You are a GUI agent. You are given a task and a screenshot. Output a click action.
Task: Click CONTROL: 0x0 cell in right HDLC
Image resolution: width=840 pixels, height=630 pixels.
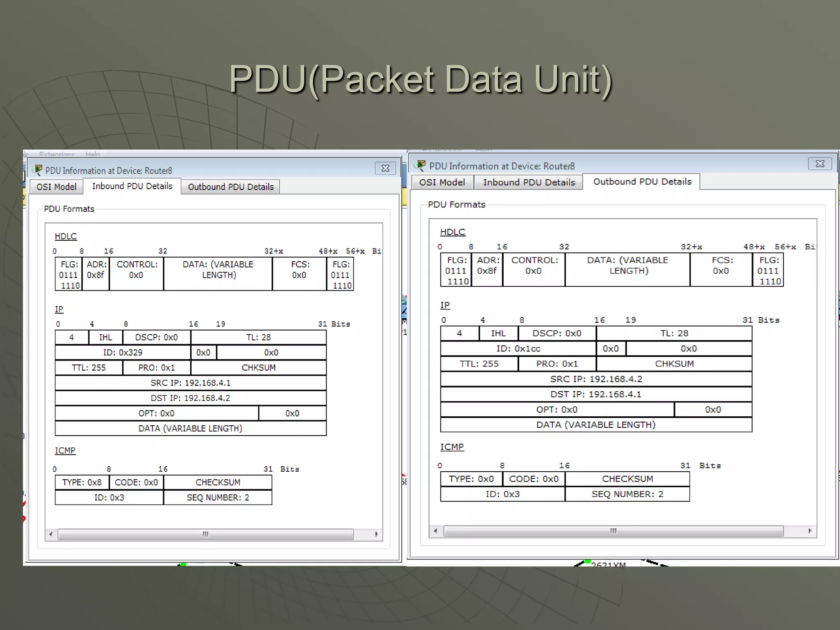[x=534, y=270]
